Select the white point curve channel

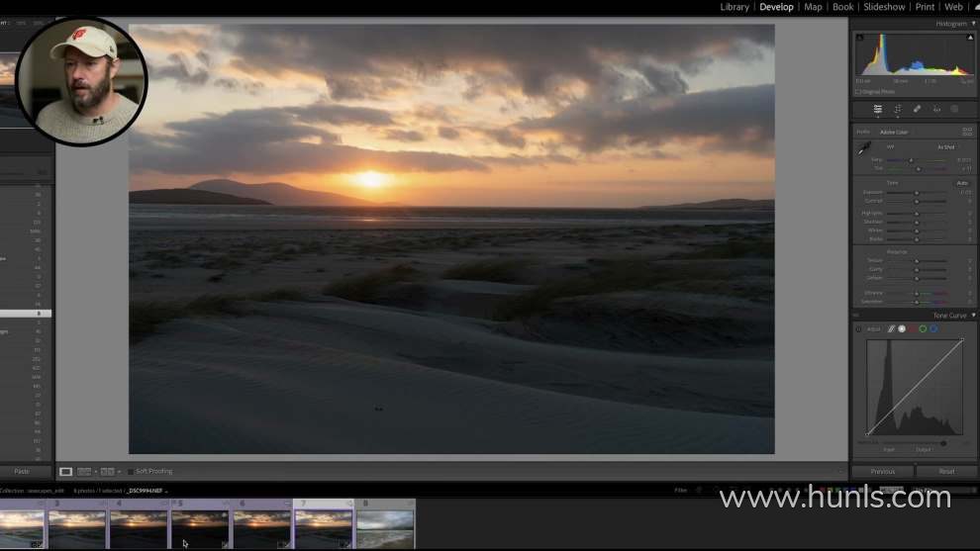coord(902,329)
